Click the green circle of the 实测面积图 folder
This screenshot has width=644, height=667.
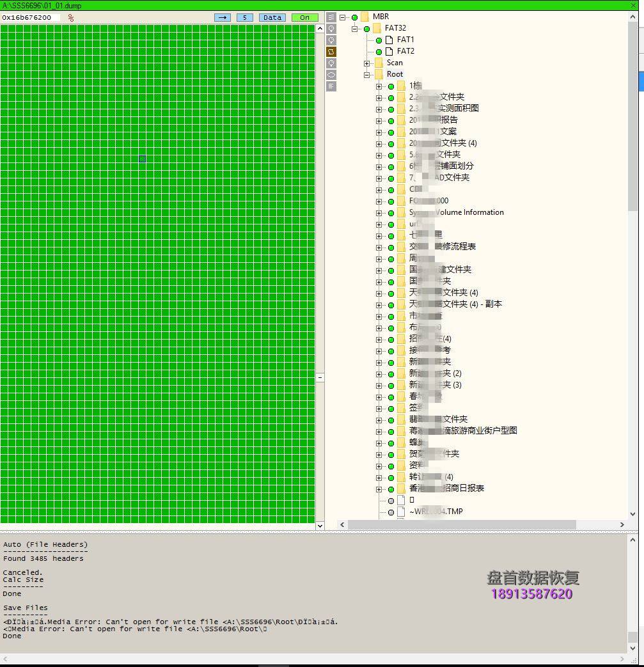[x=391, y=109]
